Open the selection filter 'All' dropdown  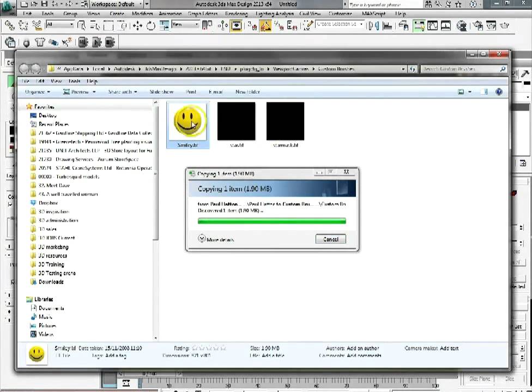tap(60, 24)
